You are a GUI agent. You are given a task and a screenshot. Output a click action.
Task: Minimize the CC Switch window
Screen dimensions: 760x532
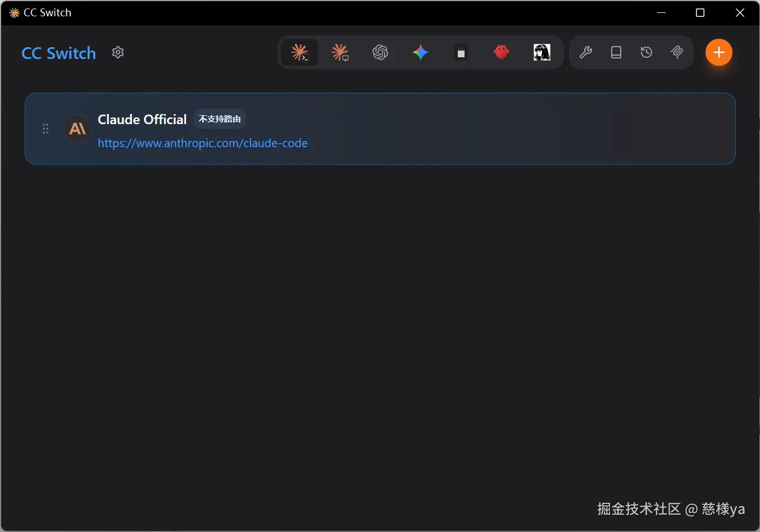[662, 12]
